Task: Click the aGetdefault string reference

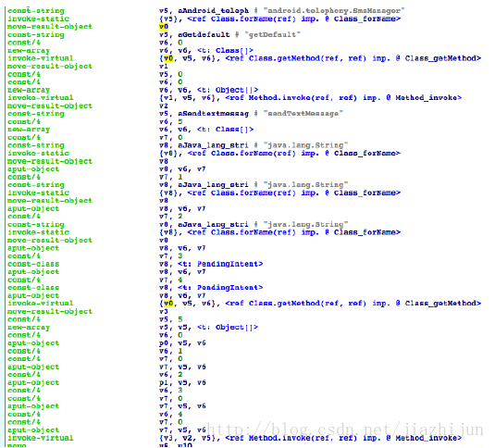Action: [x=204, y=35]
